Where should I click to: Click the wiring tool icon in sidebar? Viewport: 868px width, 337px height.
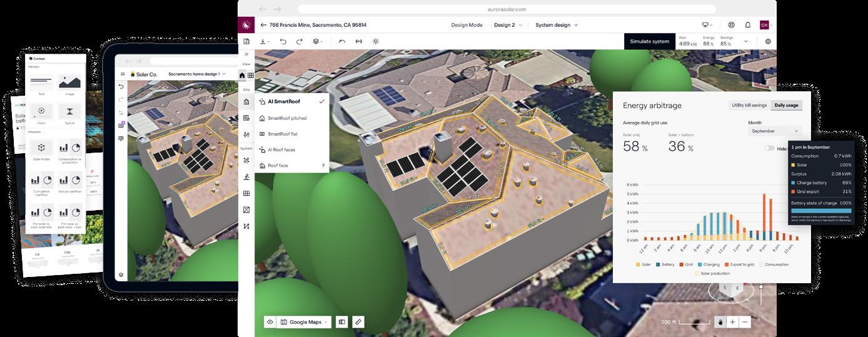[x=246, y=226]
